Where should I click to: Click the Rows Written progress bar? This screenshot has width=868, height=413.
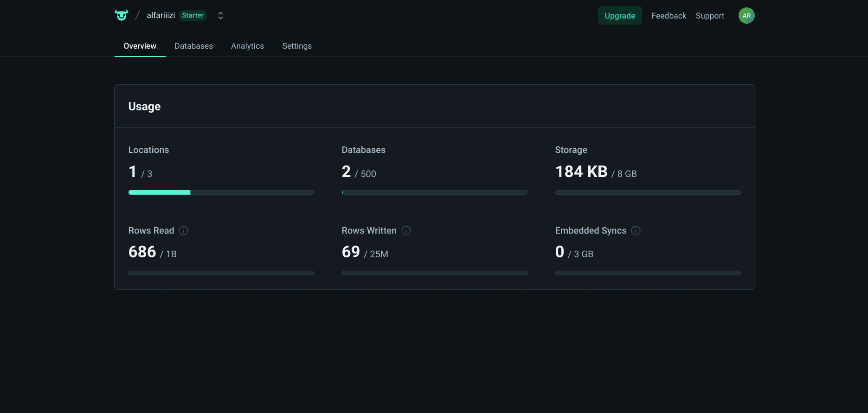435,273
